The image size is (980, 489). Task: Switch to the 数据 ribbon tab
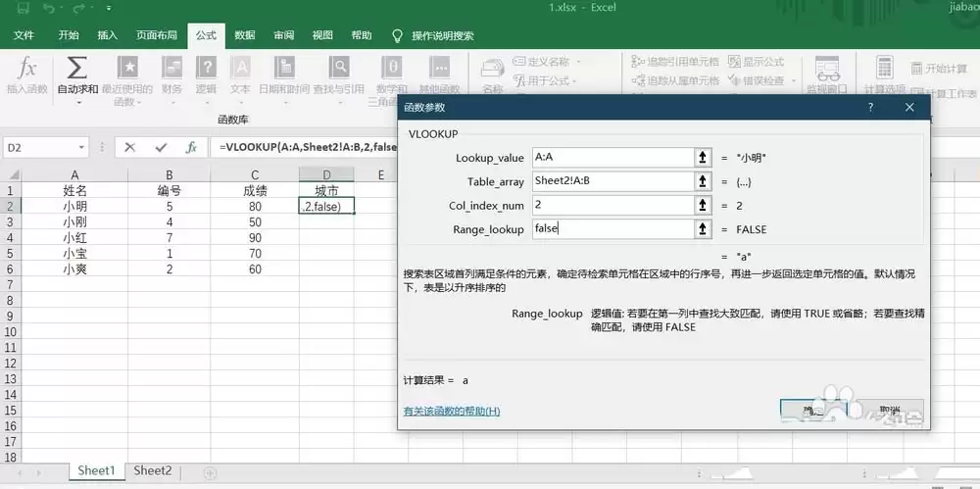point(244,35)
